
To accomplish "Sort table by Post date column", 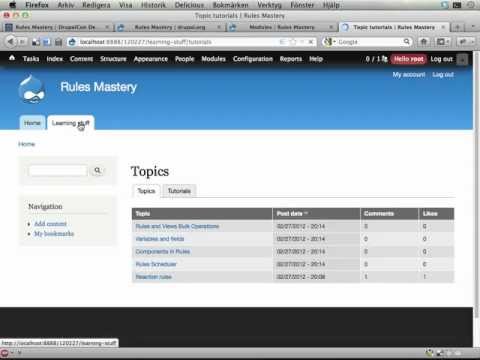I will (292, 213).
